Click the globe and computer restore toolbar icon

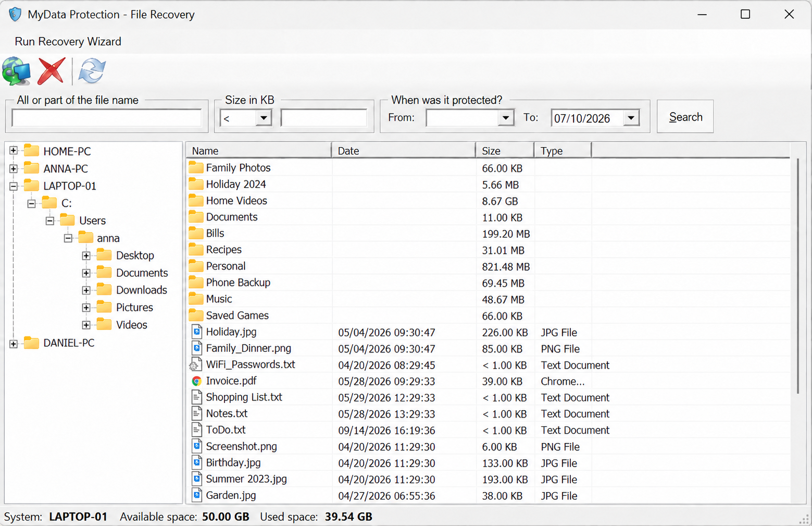[x=16, y=71]
